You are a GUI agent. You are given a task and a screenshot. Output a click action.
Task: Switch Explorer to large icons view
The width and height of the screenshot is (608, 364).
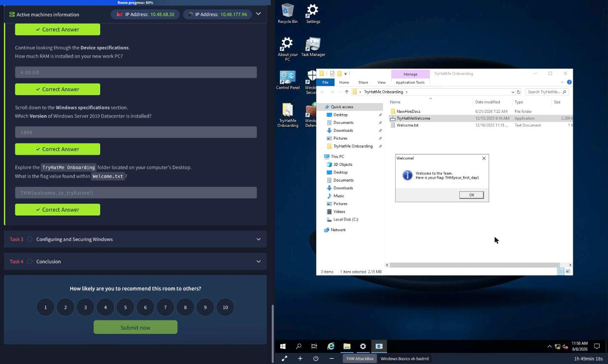[x=568, y=272]
